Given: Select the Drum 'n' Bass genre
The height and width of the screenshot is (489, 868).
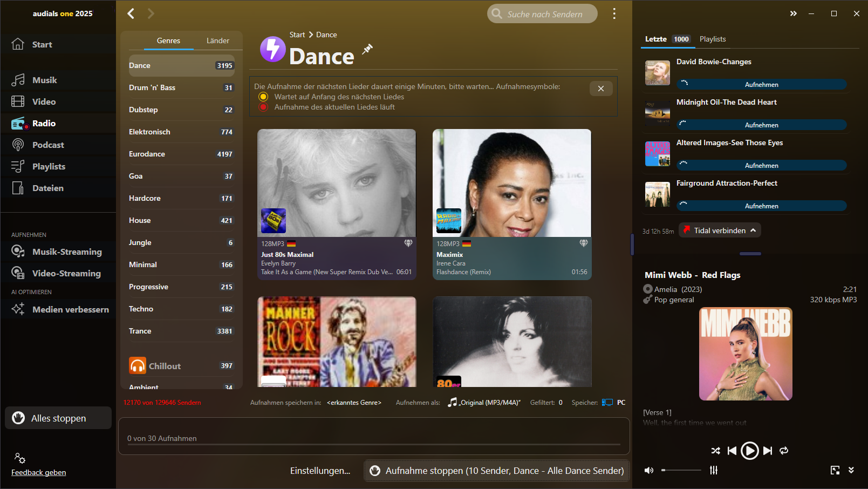Looking at the screenshot, I should [x=181, y=87].
